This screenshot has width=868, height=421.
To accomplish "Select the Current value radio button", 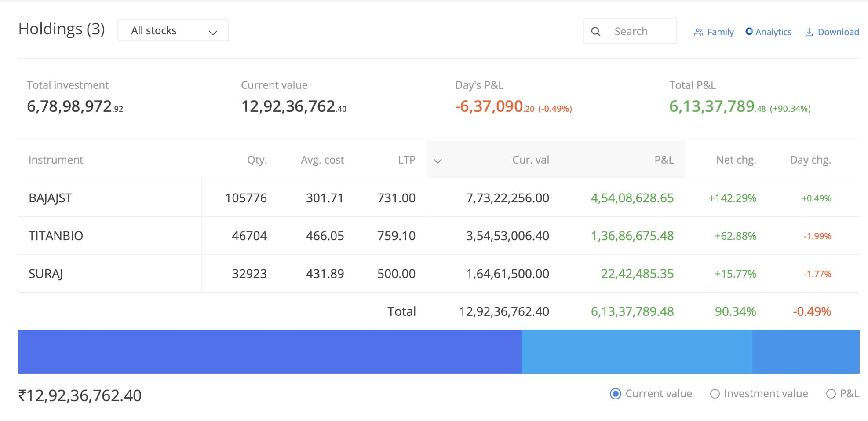I will (616, 394).
